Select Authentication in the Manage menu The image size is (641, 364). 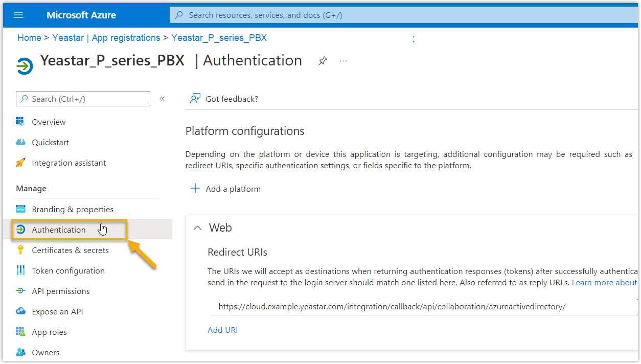pyautogui.click(x=59, y=230)
